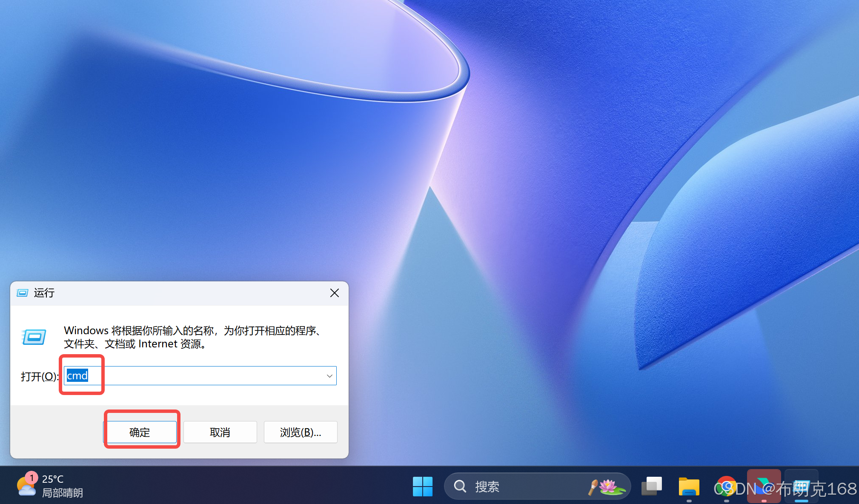Image resolution: width=859 pixels, height=504 pixels.
Task: Expand the 打开 command history dropdown arrow
Action: click(x=329, y=376)
